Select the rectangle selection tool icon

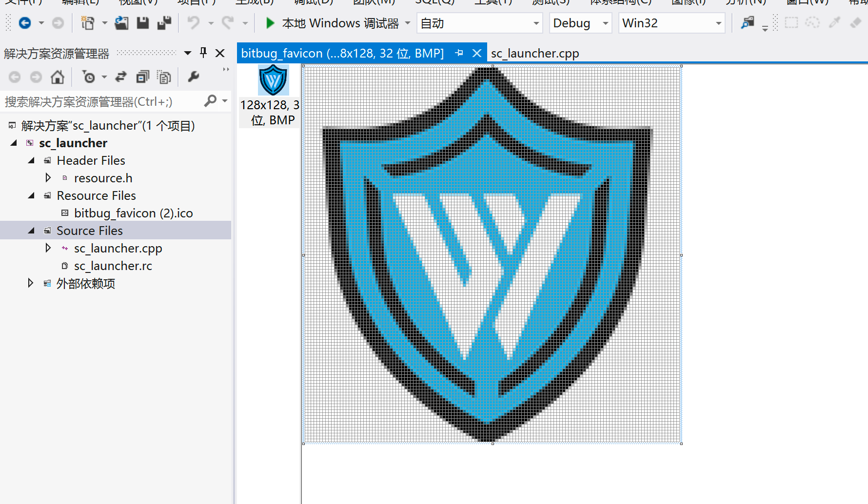[x=791, y=22]
